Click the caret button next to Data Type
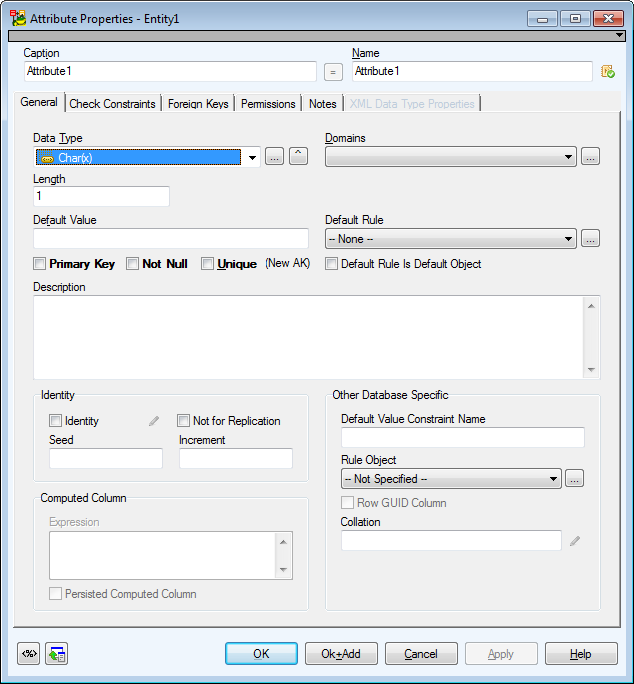 pos(298,156)
